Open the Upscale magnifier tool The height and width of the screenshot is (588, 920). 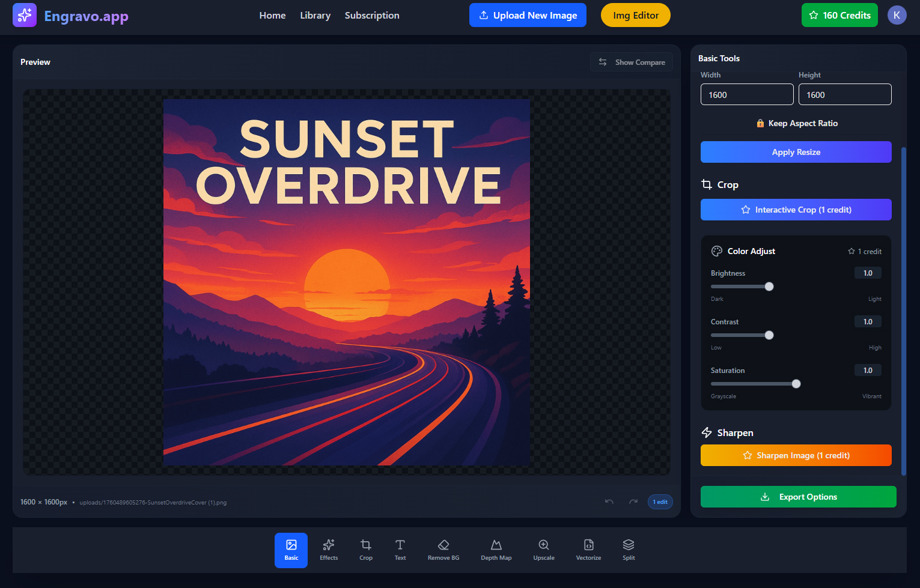pyautogui.click(x=543, y=550)
